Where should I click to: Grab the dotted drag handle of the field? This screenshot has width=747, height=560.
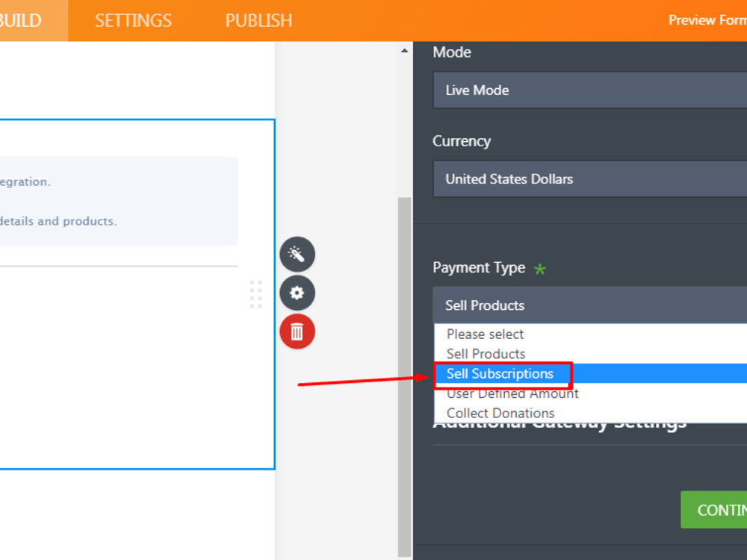tap(255, 294)
